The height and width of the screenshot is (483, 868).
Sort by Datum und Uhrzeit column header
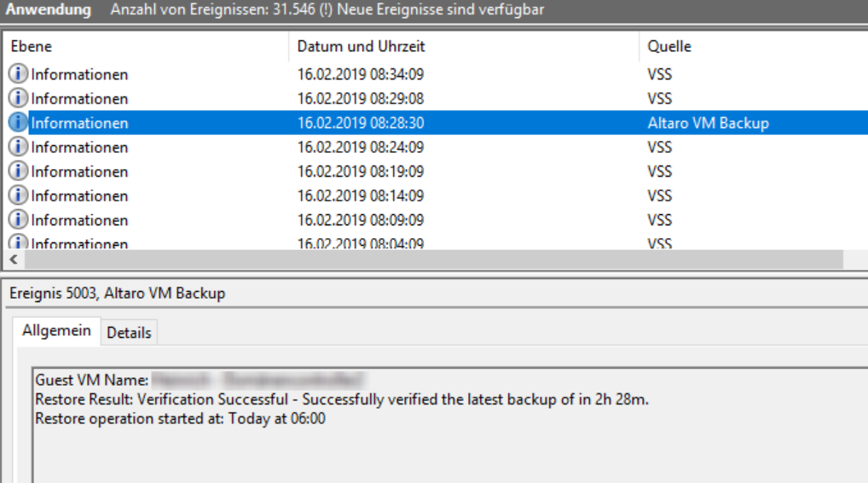pos(361,46)
